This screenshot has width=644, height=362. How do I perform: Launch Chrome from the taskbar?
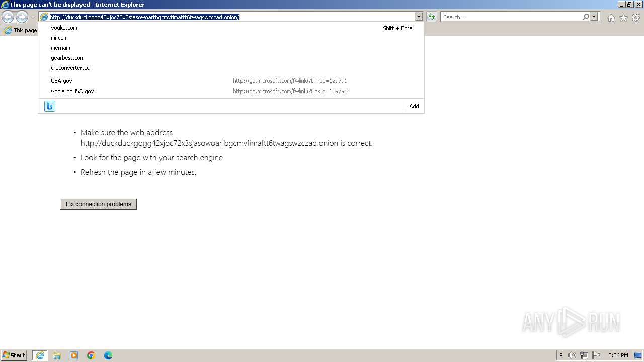point(91,355)
